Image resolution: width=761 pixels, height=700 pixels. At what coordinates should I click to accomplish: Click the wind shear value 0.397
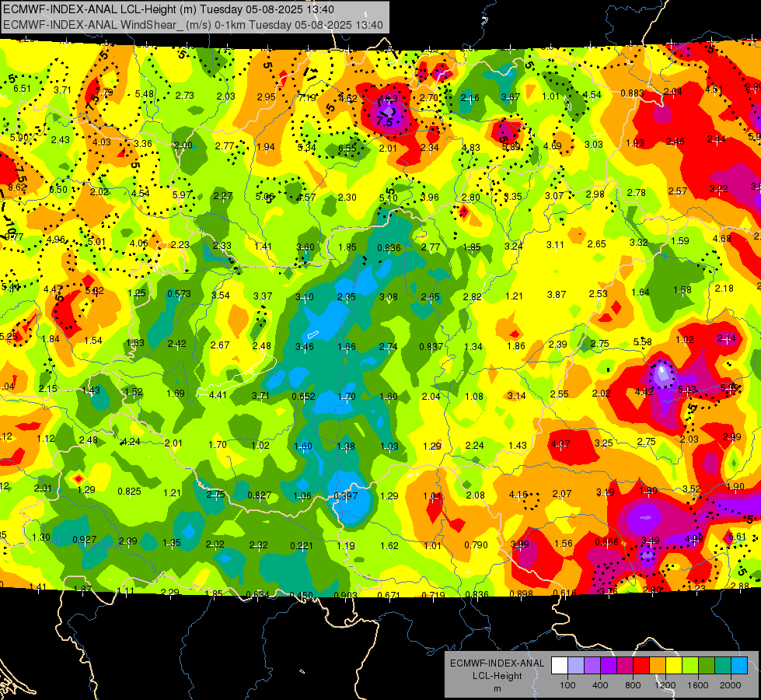(346, 496)
